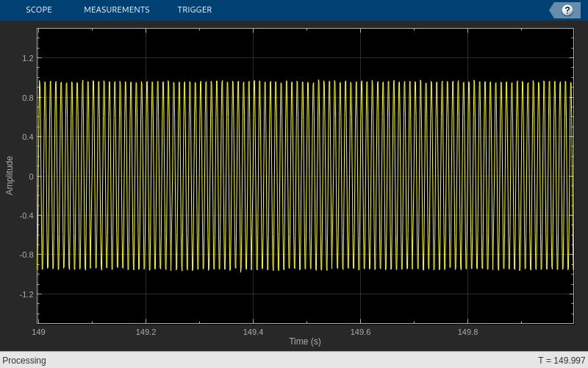Viewport: 588px width, 368px height.
Task: Click the 0.4 y-axis tick label
Action: (x=28, y=137)
